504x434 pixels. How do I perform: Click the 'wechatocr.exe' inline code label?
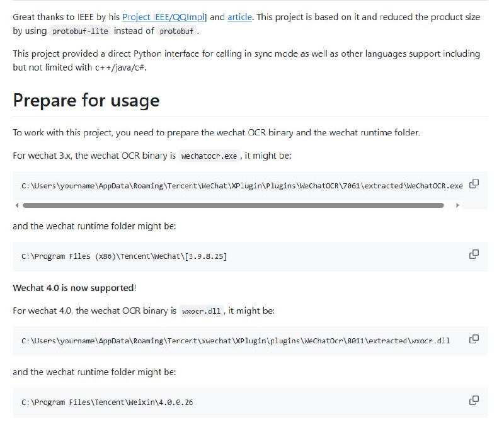click(x=210, y=156)
